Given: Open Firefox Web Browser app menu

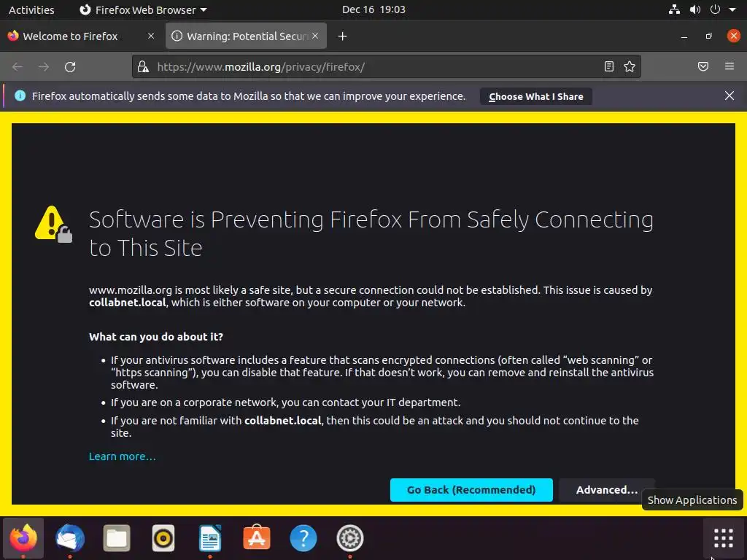Looking at the screenshot, I should [143, 9].
